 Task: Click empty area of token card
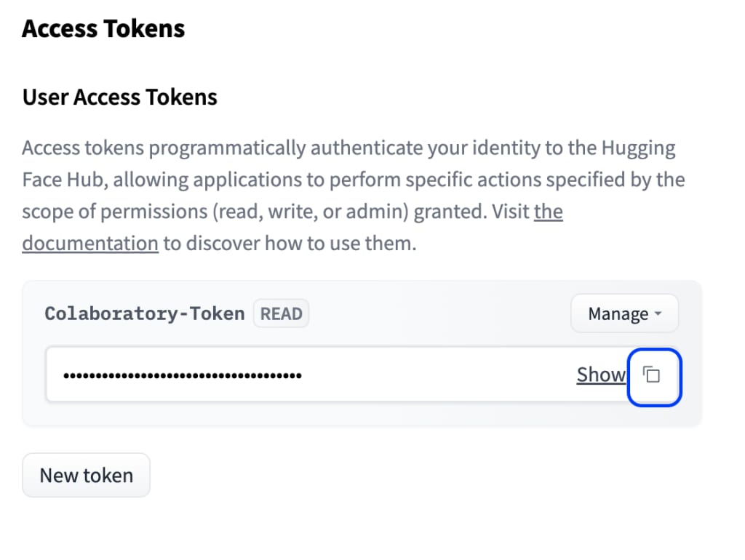point(428,313)
